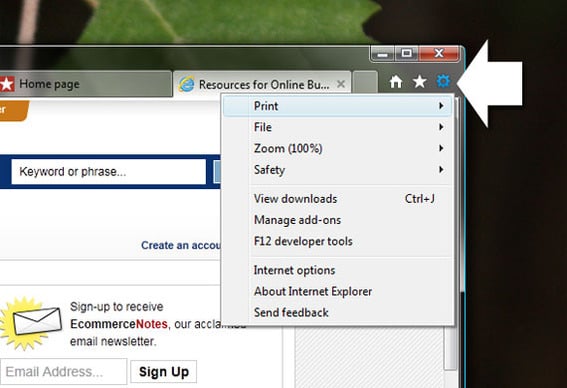Viewport: 567px width, 388px height.
Task: Open the Print submenu
Action: 337,106
